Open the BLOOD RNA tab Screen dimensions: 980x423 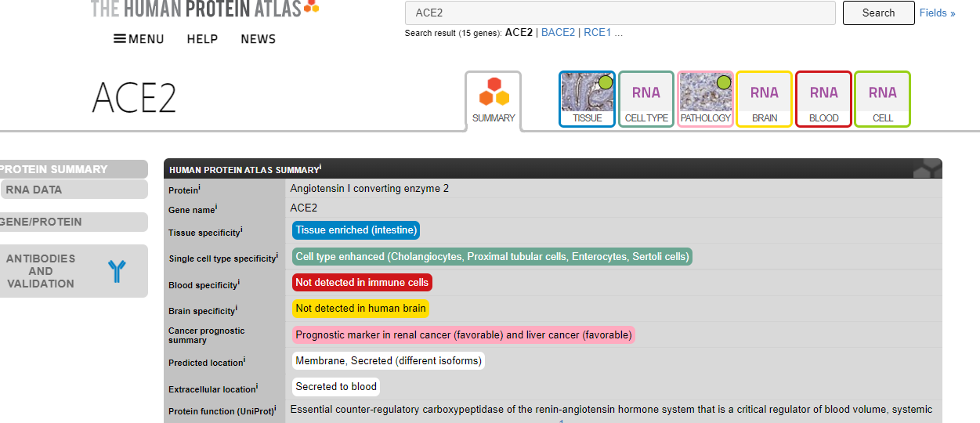823,99
